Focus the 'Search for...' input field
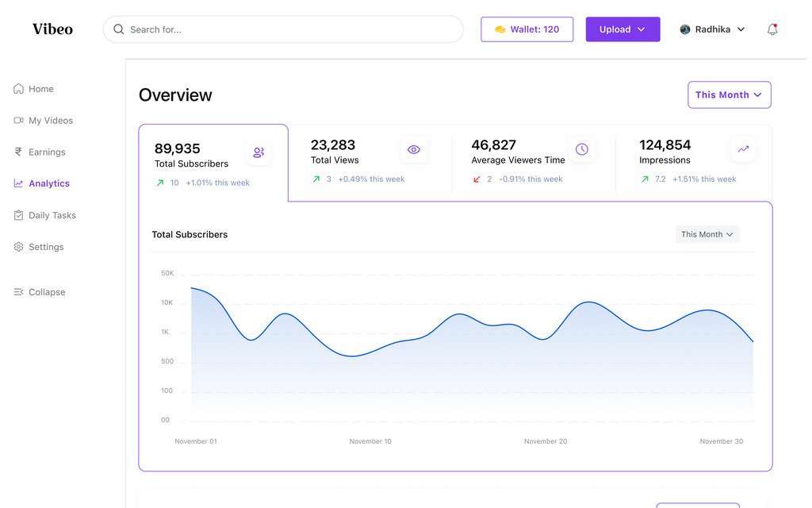 point(283,29)
